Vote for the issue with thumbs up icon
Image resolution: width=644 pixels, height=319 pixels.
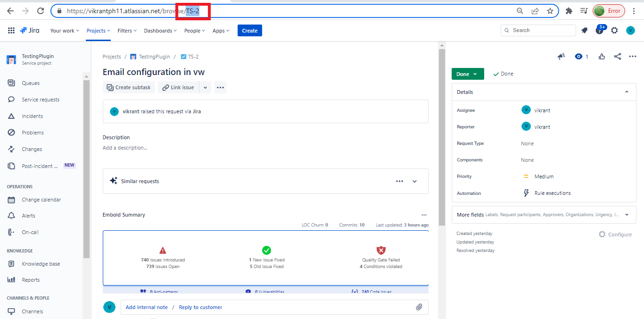click(602, 56)
